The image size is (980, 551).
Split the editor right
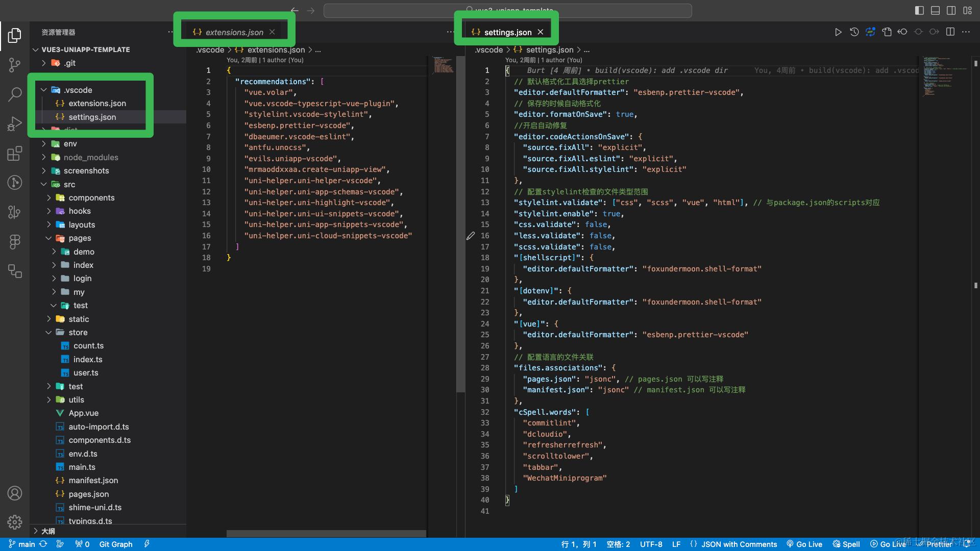pyautogui.click(x=950, y=32)
